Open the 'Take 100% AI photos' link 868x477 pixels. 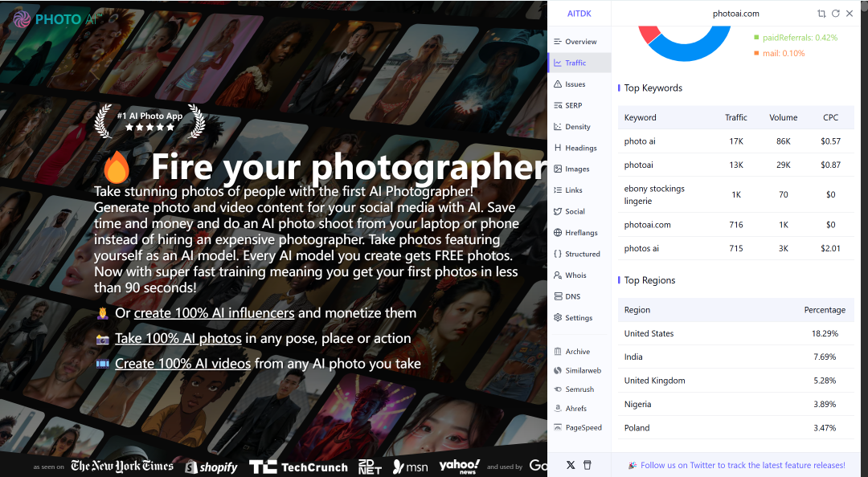178,338
